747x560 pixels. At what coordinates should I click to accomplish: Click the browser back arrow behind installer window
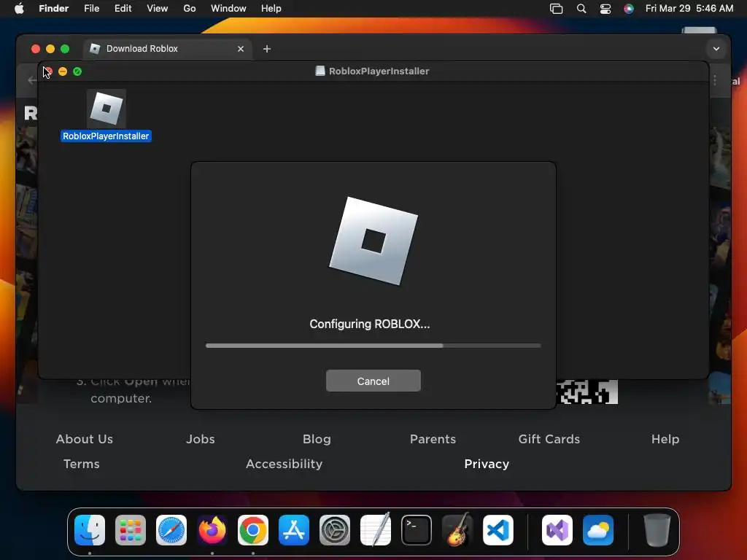tap(31, 80)
